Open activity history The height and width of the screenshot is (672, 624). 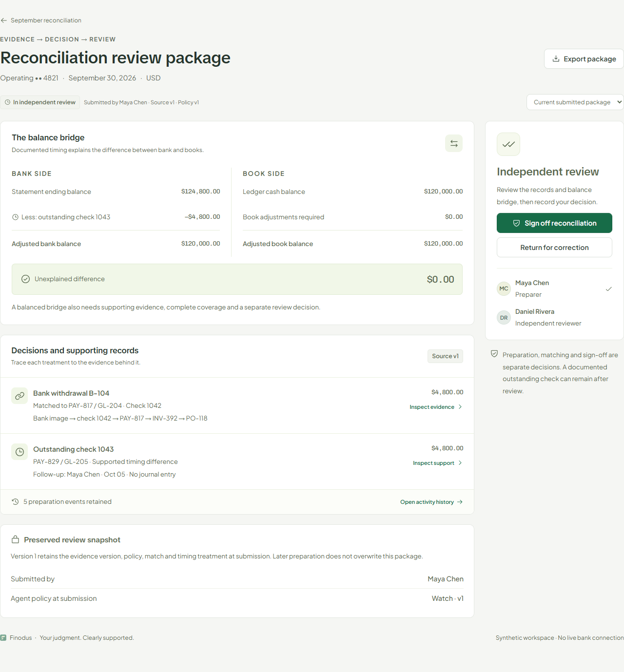click(x=431, y=502)
